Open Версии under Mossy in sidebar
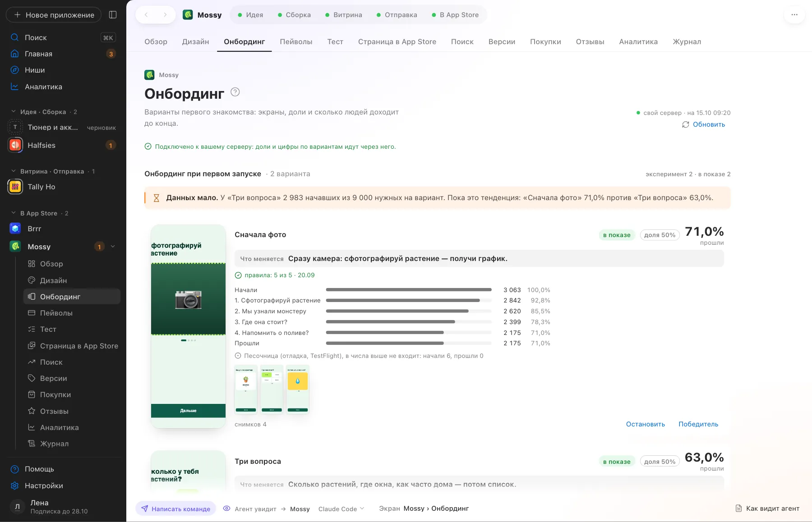Image resolution: width=812 pixels, height=522 pixels. [72, 378]
